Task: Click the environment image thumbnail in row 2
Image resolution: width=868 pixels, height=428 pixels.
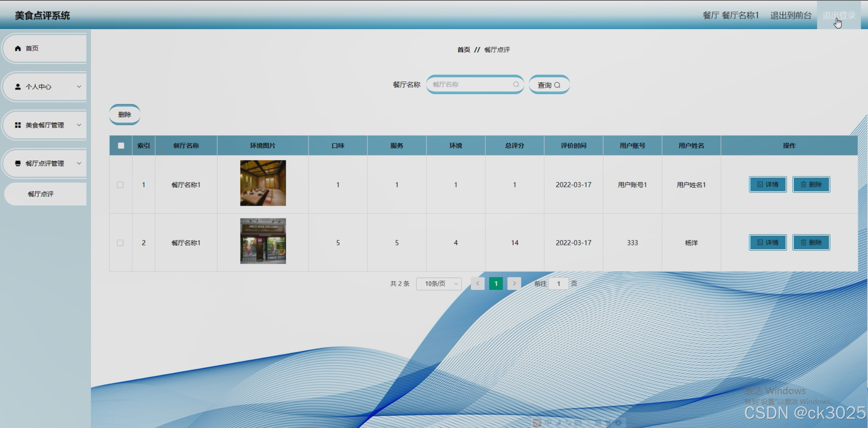Action: [x=263, y=241]
